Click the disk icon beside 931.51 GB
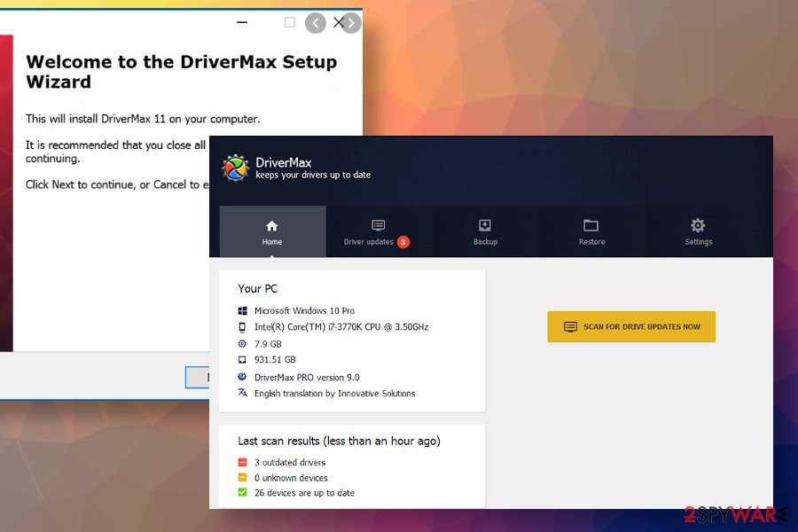Viewport: 798px width, 532px height. tap(242, 359)
